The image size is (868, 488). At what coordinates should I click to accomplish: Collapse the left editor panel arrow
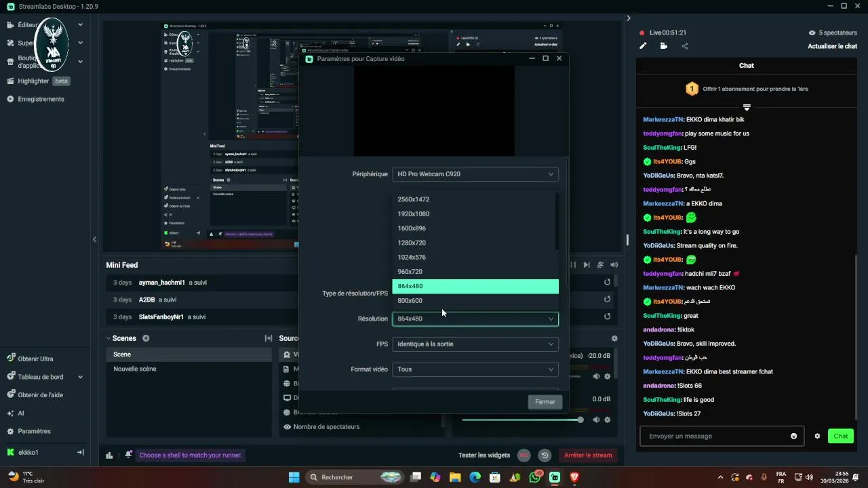[x=94, y=239]
